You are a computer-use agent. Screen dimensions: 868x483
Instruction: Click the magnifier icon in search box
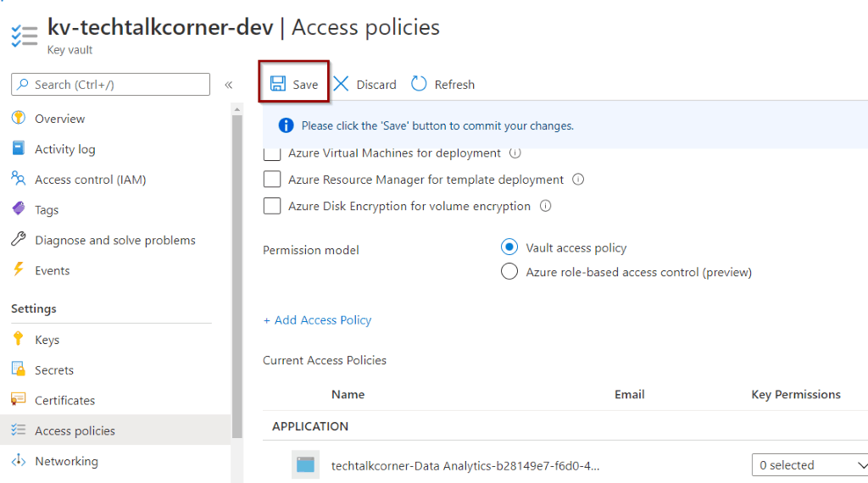tap(23, 84)
